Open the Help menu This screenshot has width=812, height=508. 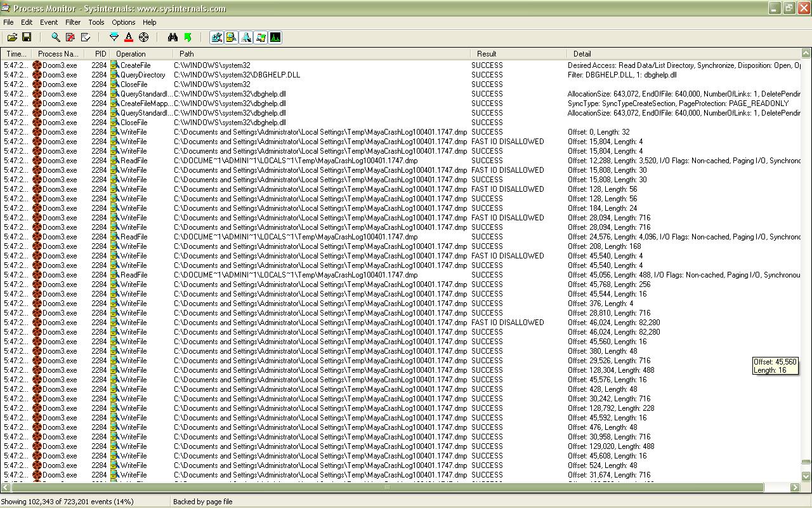pyautogui.click(x=150, y=22)
